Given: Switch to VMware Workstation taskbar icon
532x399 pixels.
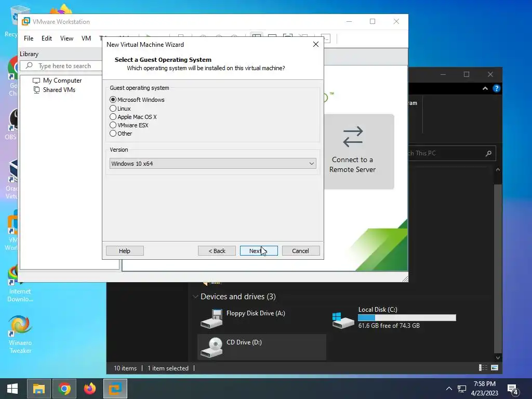Looking at the screenshot, I should click(x=115, y=389).
